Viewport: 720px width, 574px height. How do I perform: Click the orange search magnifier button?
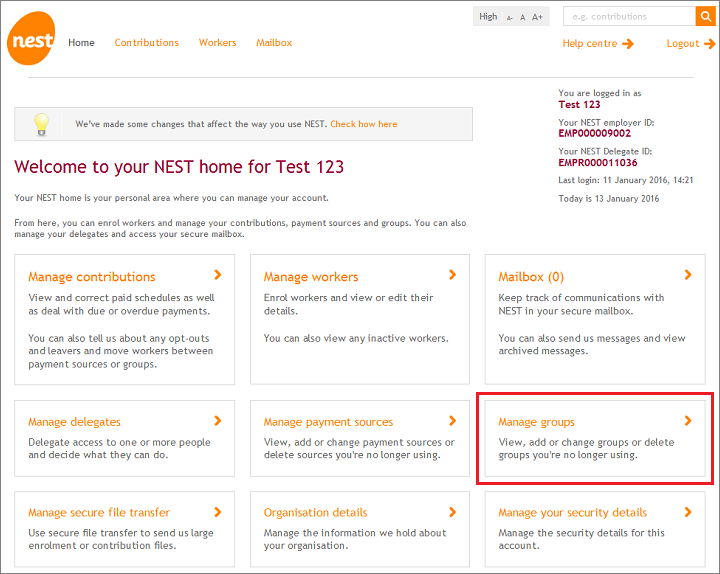(x=705, y=17)
